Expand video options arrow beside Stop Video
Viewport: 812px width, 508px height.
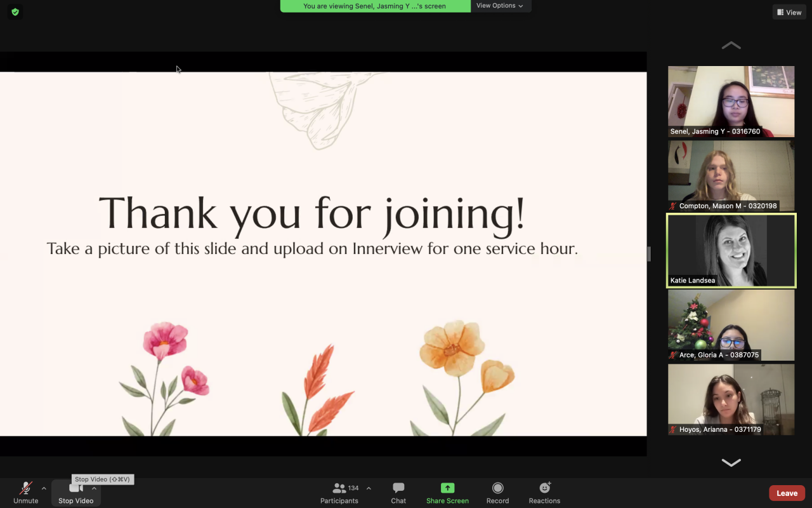click(94, 488)
